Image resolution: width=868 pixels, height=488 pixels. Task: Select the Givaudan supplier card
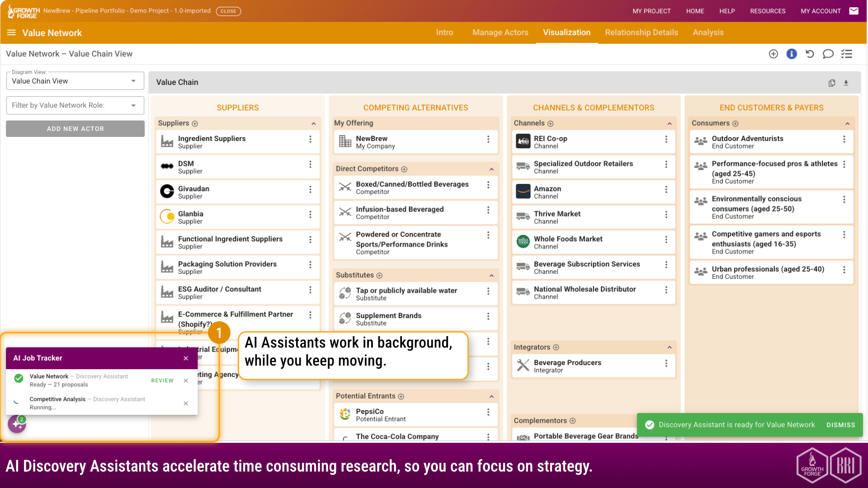pyautogui.click(x=237, y=192)
